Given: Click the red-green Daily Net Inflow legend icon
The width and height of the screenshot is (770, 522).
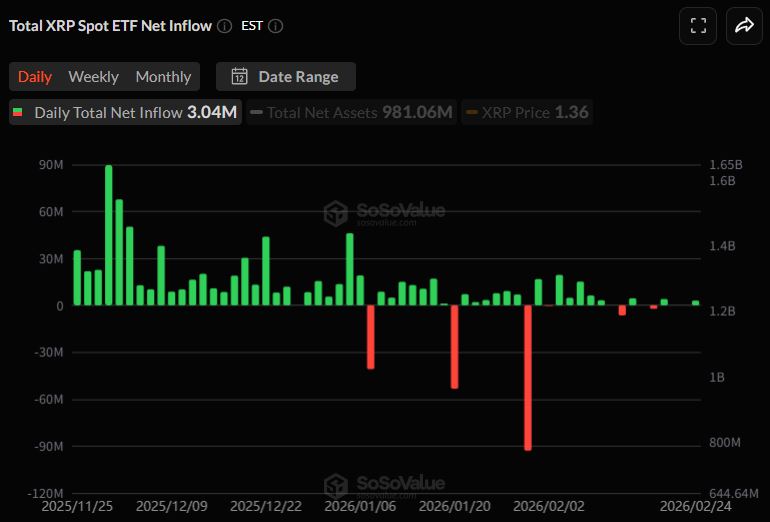Looking at the screenshot, I should (x=17, y=112).
